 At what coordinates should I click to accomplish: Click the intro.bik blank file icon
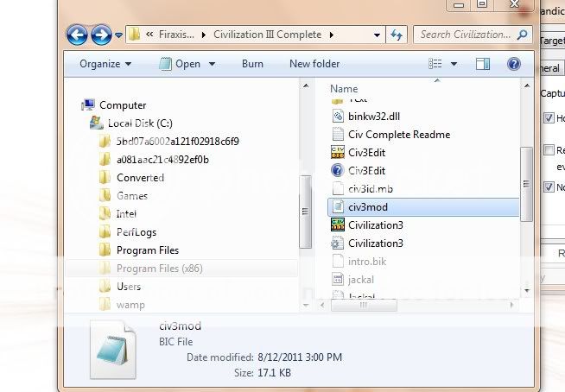[x=338, y=262]
